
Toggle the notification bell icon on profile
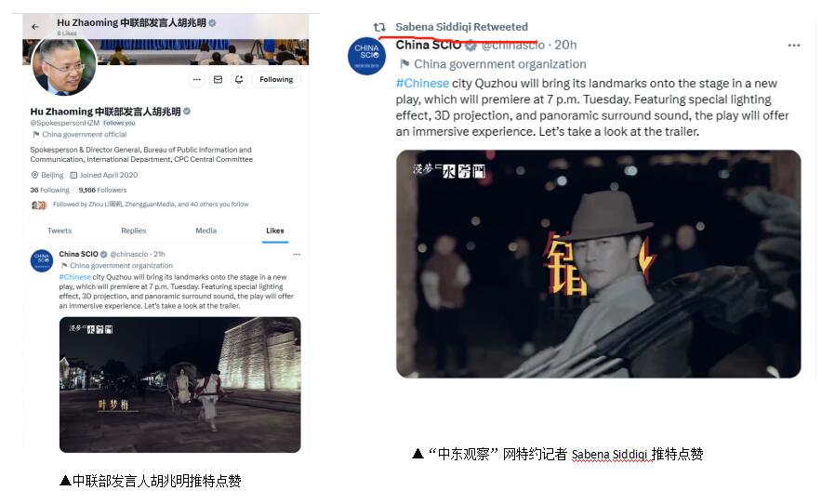(x=239, y=79)
